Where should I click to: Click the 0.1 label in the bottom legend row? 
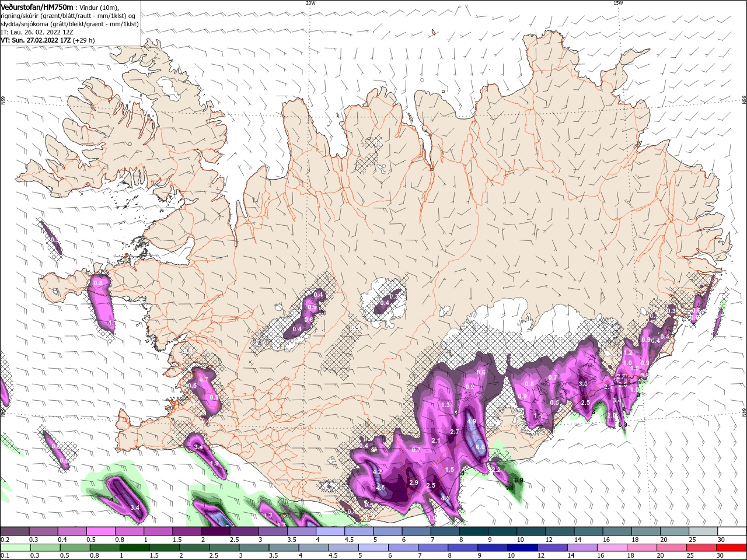tap(5, 556)
